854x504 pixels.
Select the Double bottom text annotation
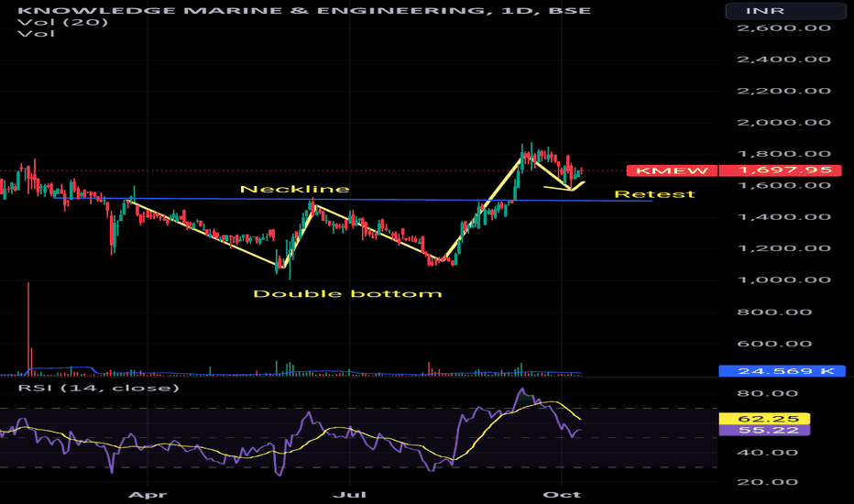click(347, 293)
